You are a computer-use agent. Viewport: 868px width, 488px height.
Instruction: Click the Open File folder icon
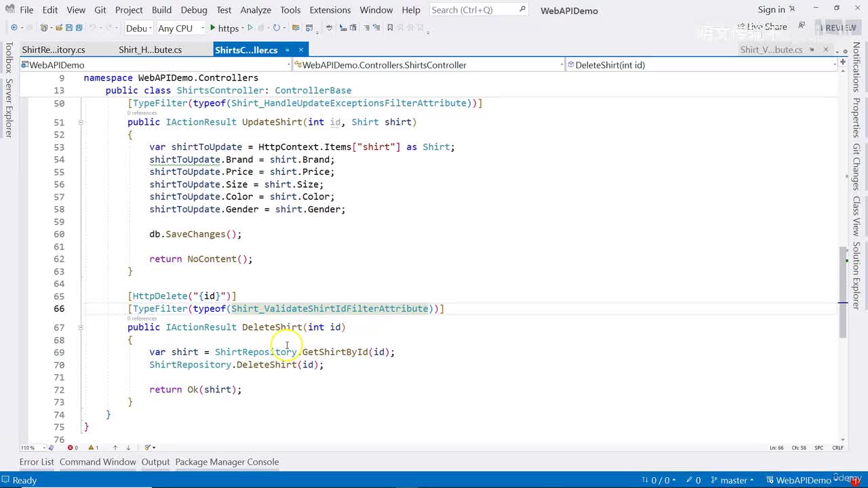pos(59,28)
